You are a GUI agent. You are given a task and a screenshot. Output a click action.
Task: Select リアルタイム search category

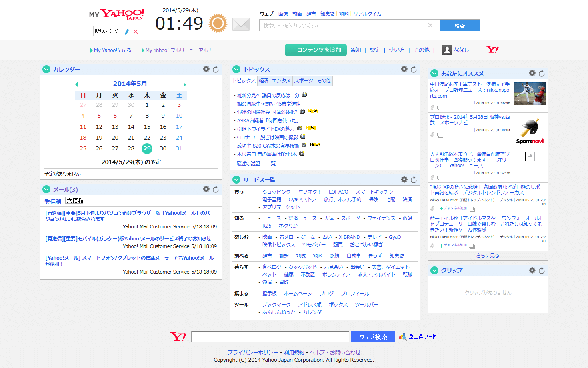(367, 14)
